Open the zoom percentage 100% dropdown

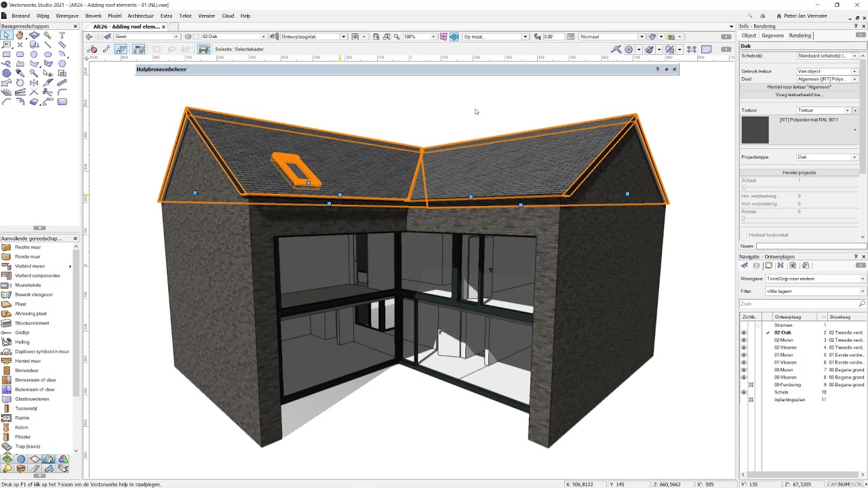pyautogui.click(x=420, y=37)
